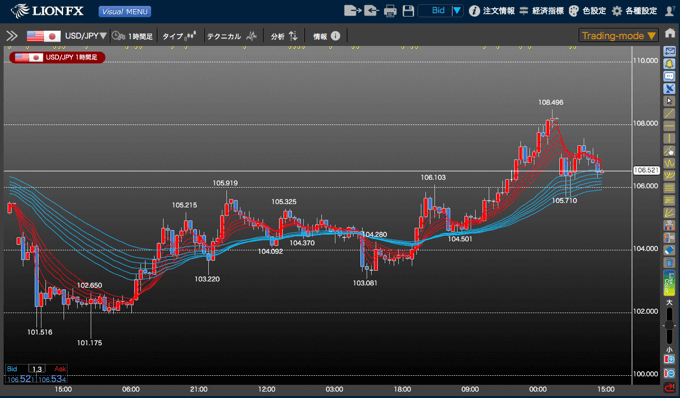
Task: Select the Gann fan lines tool
Action: click(x=669, y=213)
